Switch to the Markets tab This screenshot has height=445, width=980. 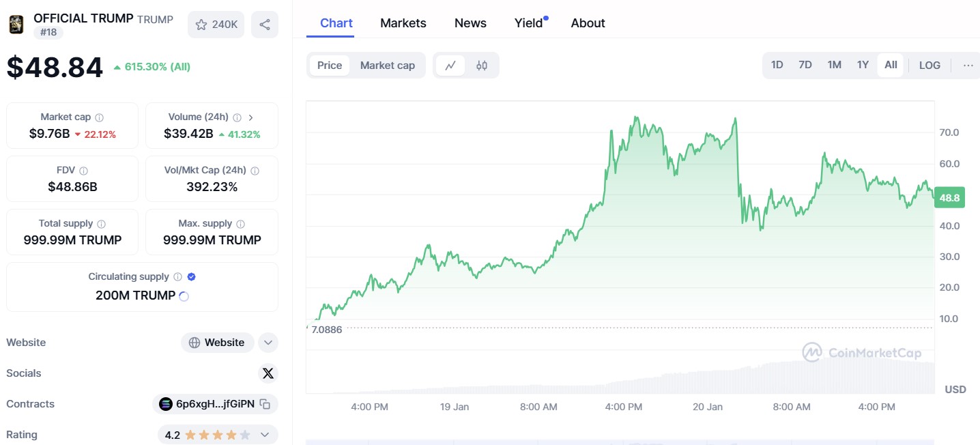point(403,23)
